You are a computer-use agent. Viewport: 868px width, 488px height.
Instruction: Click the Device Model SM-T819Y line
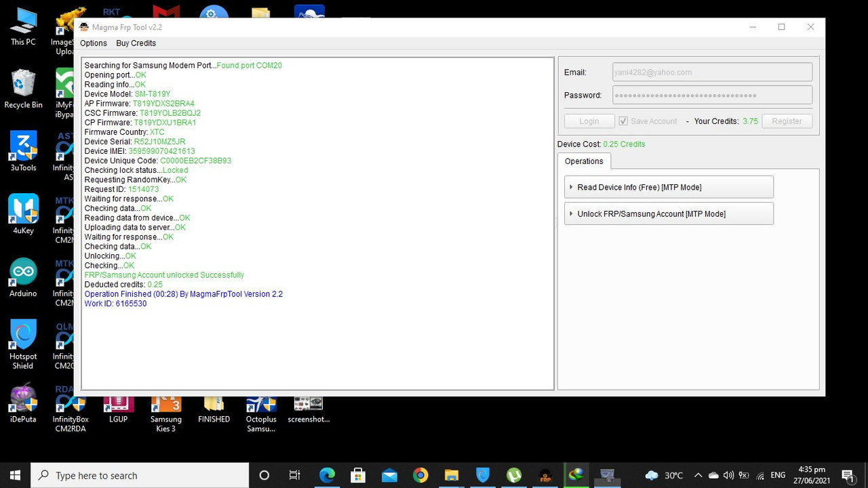[127, 94]
